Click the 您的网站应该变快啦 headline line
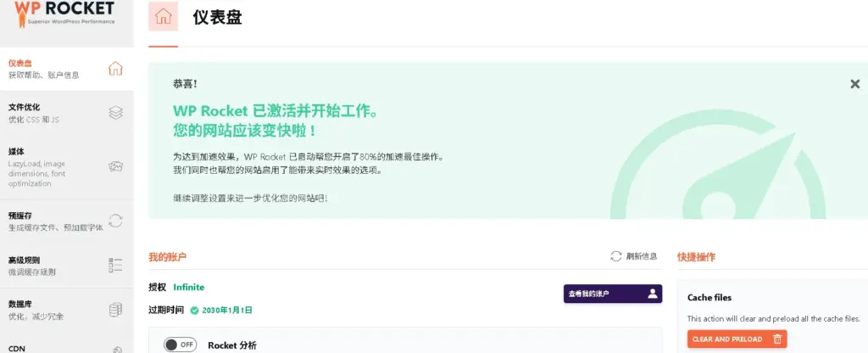 pyautogui.click(x=245, y=131)
